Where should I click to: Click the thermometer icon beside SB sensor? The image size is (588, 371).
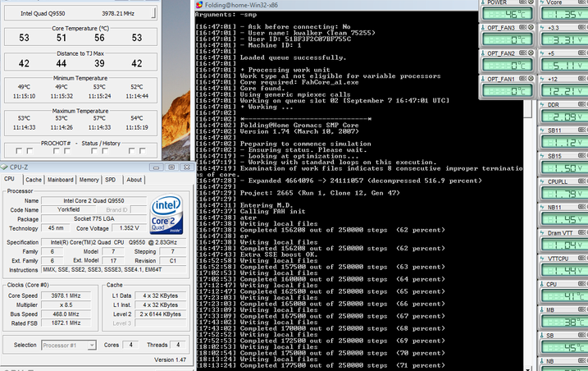[x=542, y=336]
